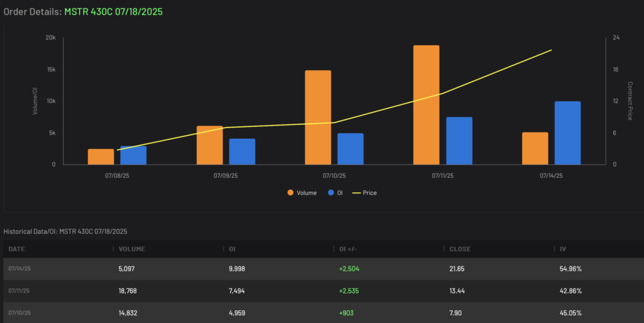Select the 07/08/25 blue OI bar
Screen dimensions: 644x323
133,156
